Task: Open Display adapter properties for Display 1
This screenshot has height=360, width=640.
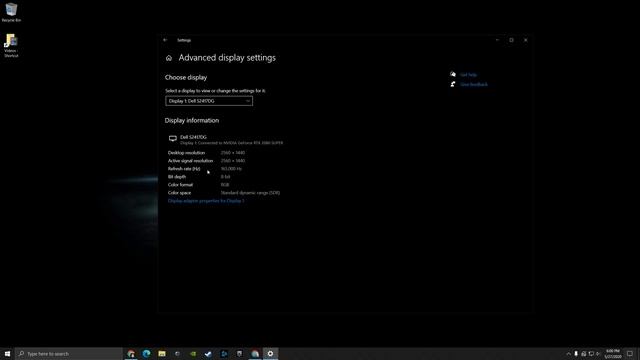Action: click(206, 201)
